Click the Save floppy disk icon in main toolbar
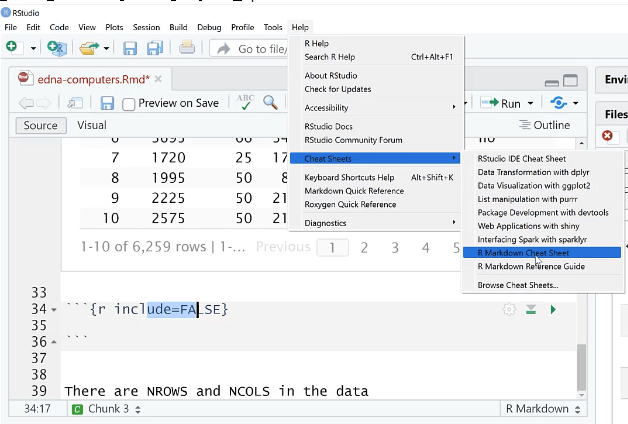The height and width of the screenshot is (424, 628). [130, 48]
